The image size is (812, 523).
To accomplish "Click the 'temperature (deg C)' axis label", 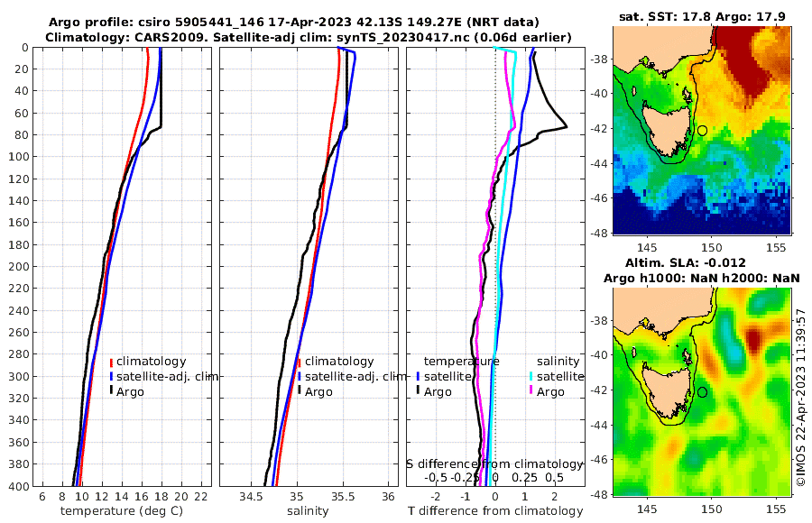I will pyautogui.click(x=122, y=511).
